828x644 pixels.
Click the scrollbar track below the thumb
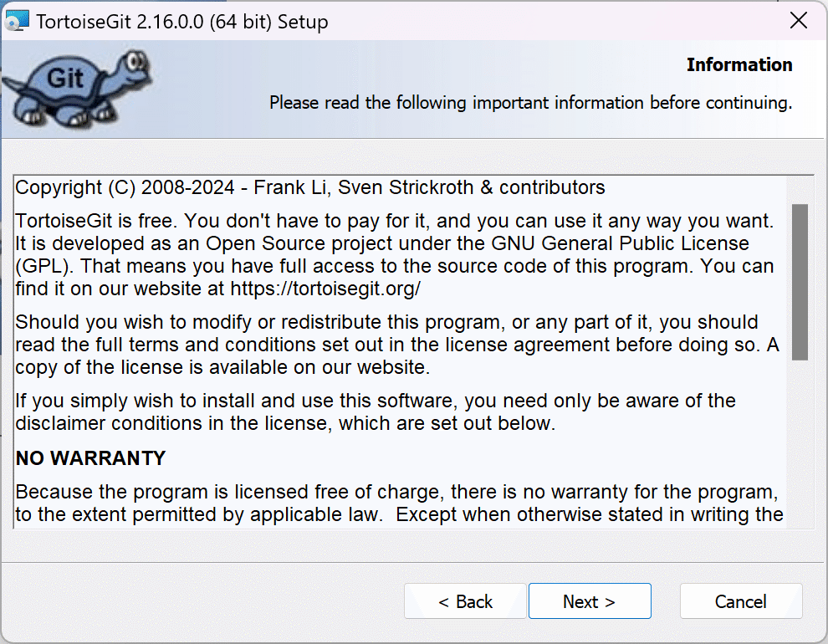[800, 443]
